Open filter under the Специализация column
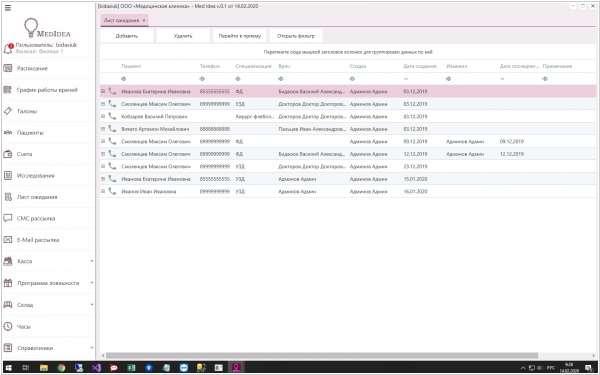This screenshot has width=600, height=375. 238,79
